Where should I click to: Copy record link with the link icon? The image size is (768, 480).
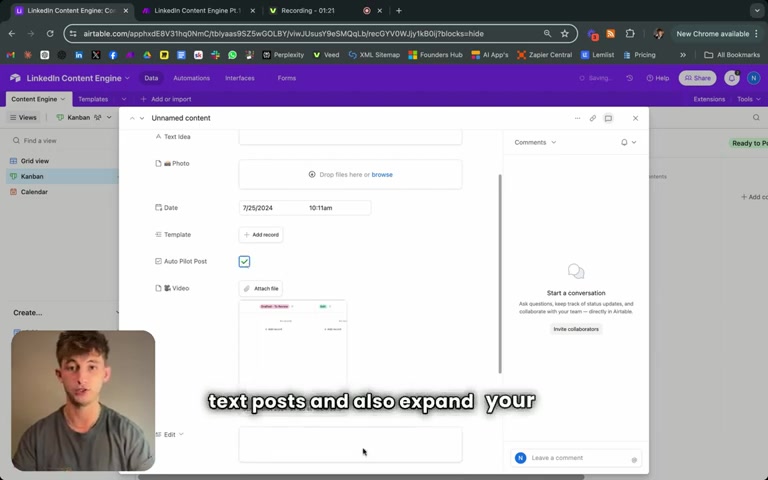pyautogui.click(x=593, y=119)
